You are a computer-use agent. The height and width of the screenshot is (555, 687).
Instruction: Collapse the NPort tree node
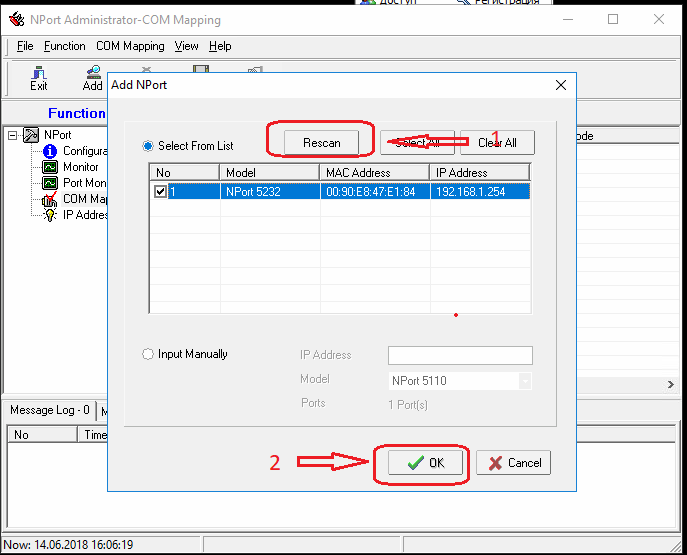pos(13,135)
